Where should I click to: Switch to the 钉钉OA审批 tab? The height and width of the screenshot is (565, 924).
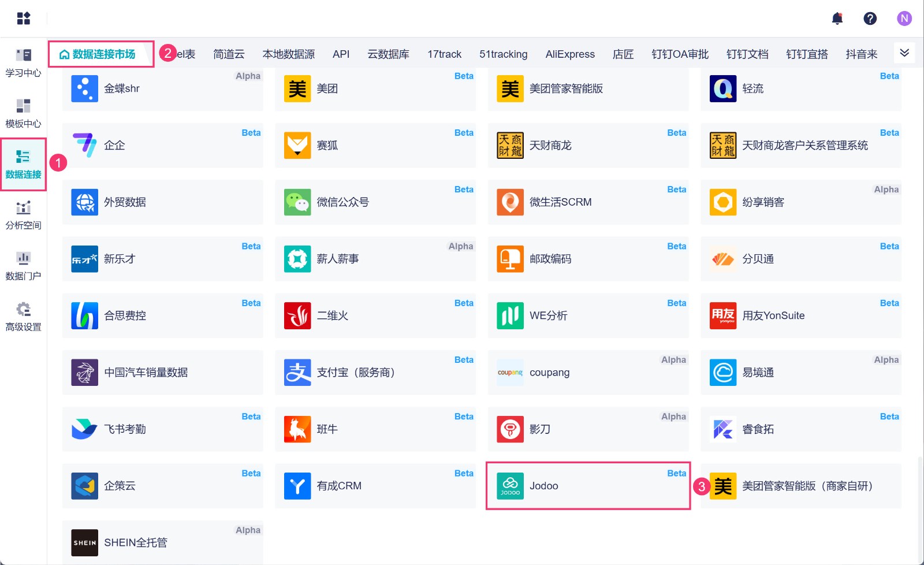coord(680,54)
